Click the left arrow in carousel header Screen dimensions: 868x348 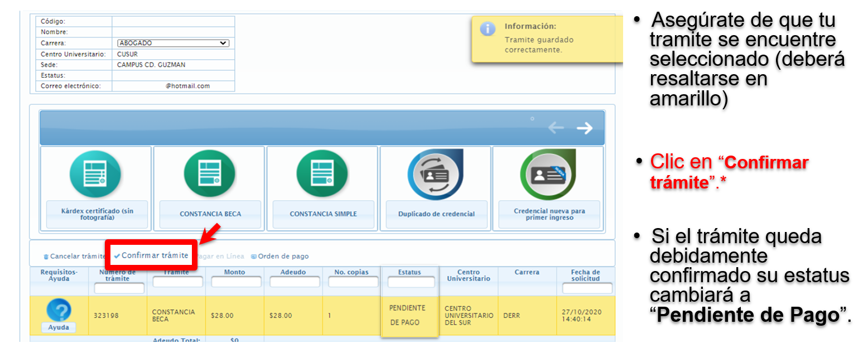pos(556,128)
